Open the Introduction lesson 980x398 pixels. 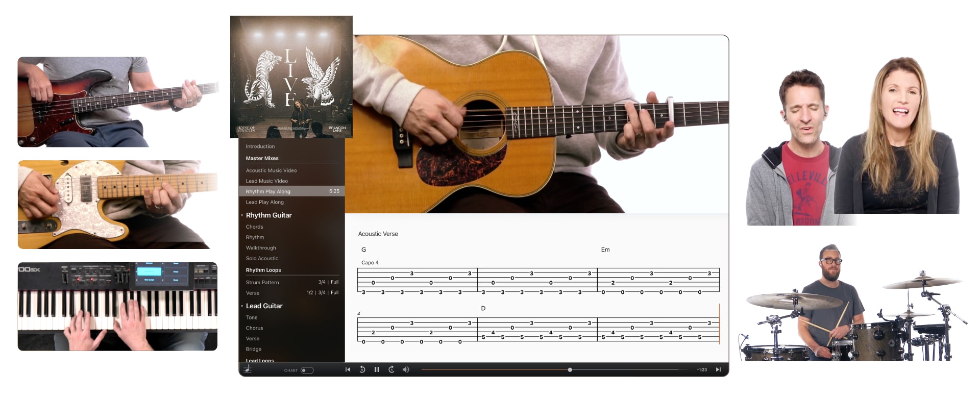pos(260,146)
